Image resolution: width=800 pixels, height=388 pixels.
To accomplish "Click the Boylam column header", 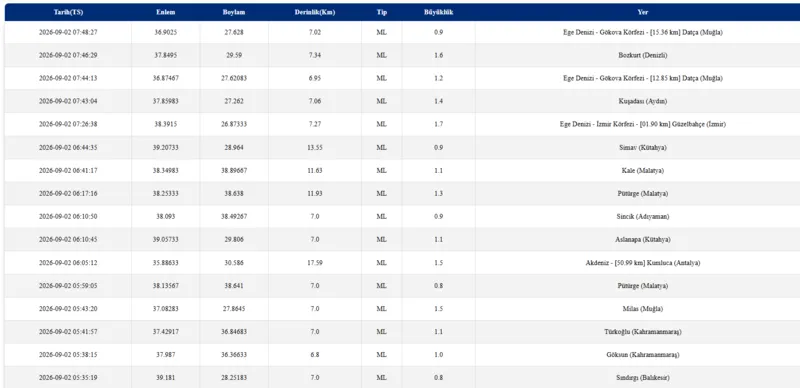I will (235, 12).
